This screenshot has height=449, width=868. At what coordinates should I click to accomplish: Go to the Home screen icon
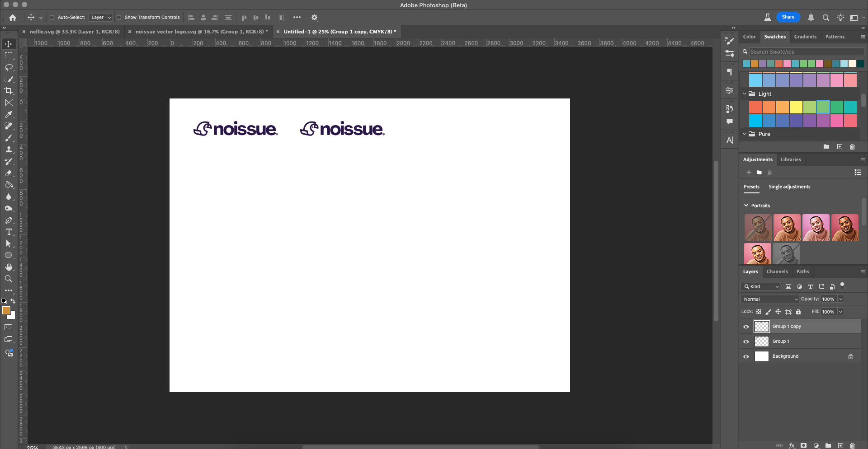(13, 18)
